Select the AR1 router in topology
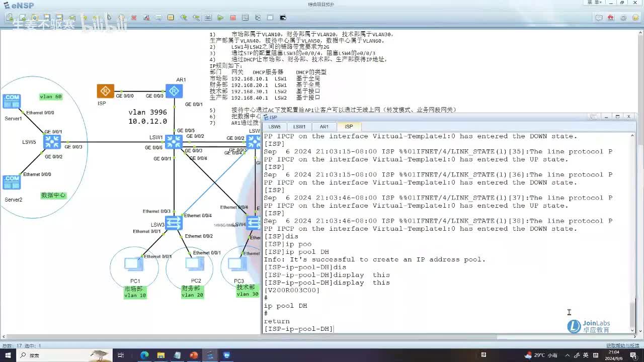This screenshot has width=644, height=362. point(174,91)
